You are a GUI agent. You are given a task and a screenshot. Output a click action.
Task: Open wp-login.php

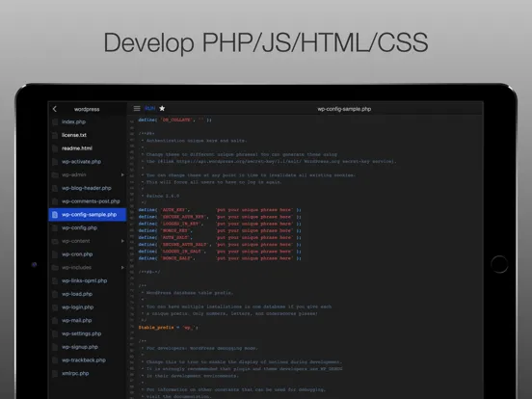[88, 307]
